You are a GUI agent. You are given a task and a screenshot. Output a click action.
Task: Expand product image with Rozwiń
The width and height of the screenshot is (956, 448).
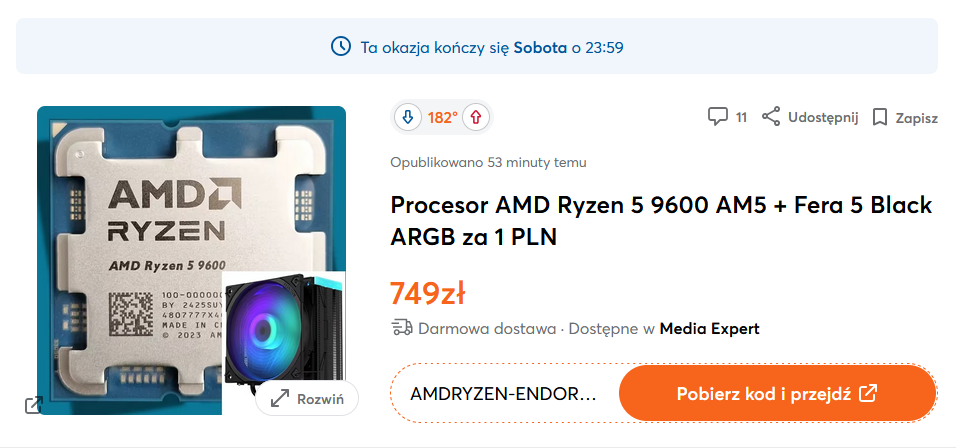click(x=307, y=398)
